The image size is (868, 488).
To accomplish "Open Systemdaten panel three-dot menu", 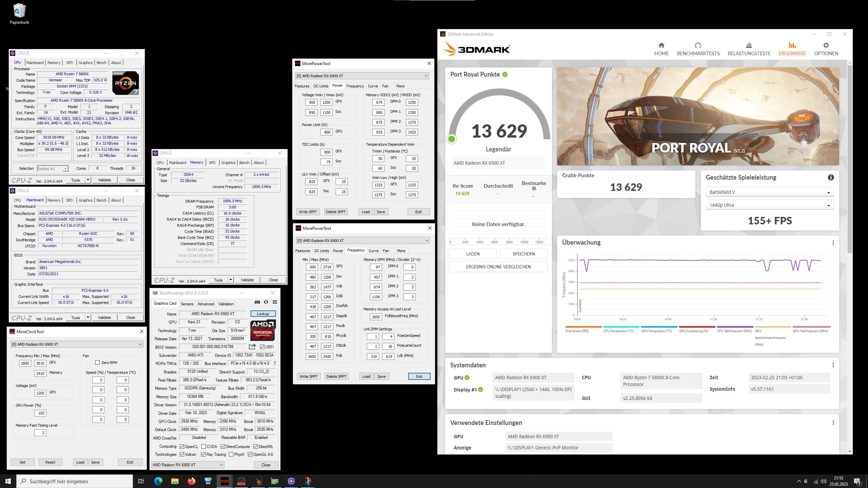I will tap(833, 365).
